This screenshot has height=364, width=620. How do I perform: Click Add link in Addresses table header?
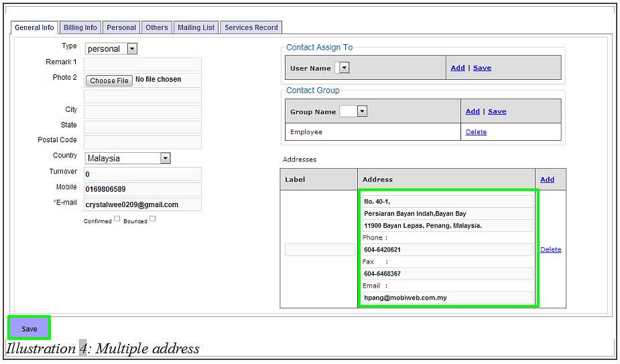click(547, 180)
